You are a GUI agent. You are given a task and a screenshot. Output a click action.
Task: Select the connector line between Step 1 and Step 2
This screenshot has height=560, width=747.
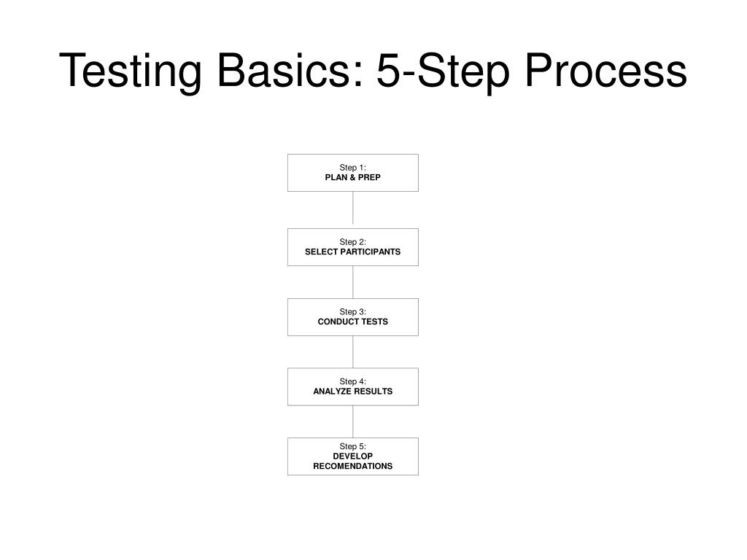point(353,209)
